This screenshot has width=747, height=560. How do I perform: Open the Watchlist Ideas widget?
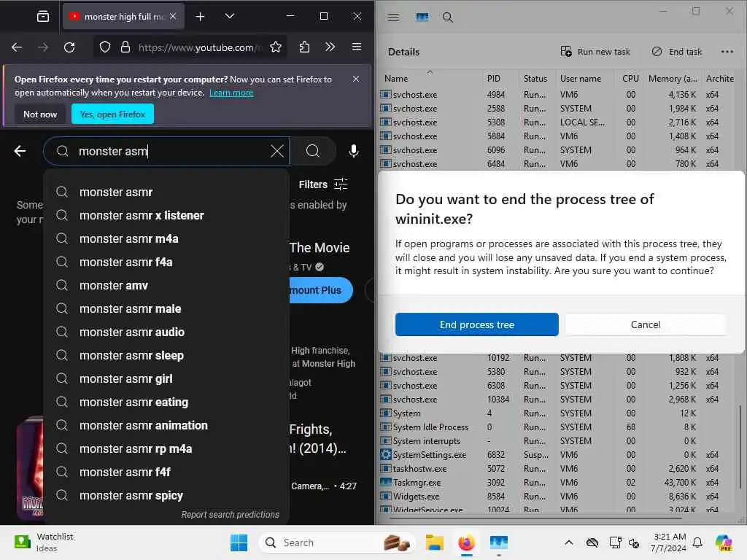tap(44, 542)
